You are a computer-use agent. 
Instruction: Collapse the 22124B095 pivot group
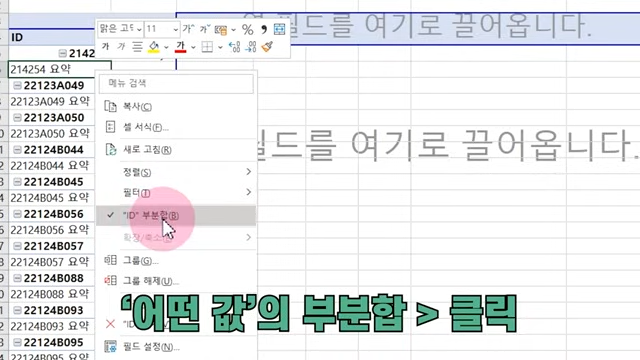click(x=17, y=342)
